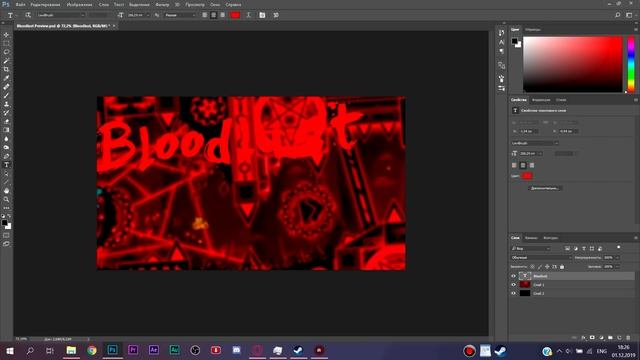The width and height of the screenshot is (640, 360).
Task: Left-align text in options bar
Action: (204, 15)
